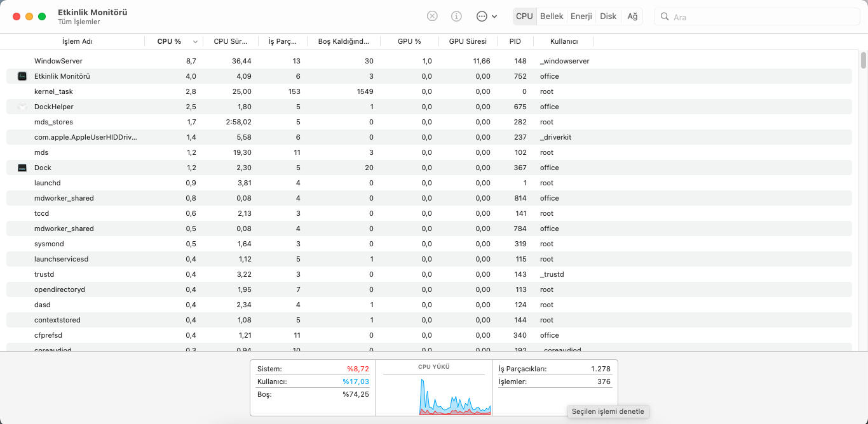Open the ellipsis actions menu button

coord(486,17)
